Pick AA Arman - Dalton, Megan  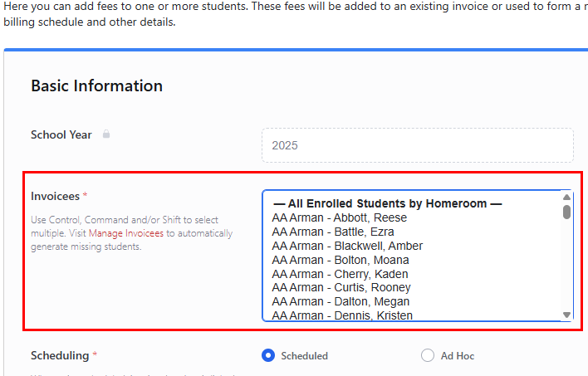pos(340,301)
